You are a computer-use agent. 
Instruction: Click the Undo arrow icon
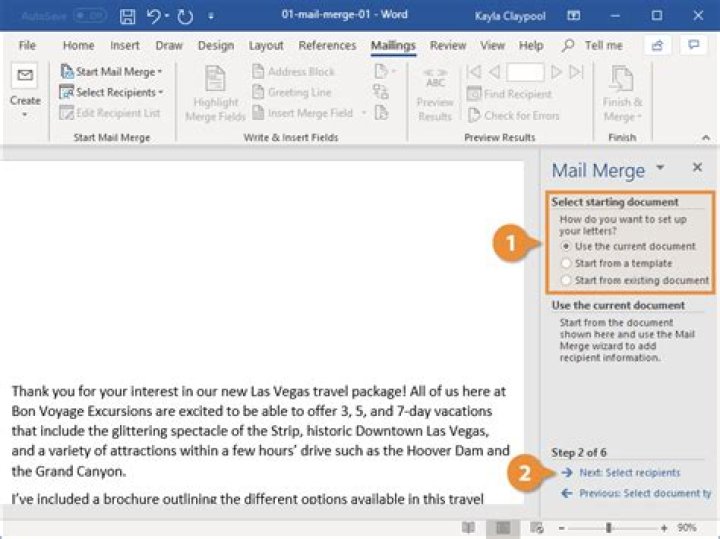point(154,16)
